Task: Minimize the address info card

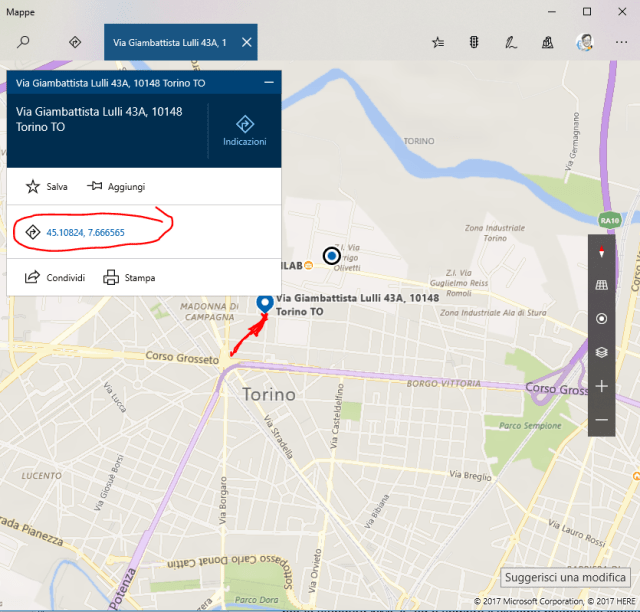Action: 269,82
